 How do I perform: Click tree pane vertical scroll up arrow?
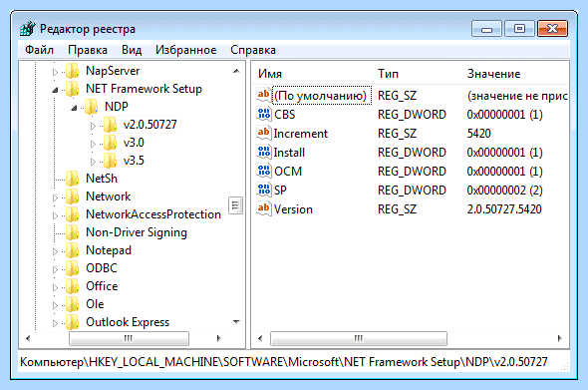pyautogui.click(x=236, y=71)
